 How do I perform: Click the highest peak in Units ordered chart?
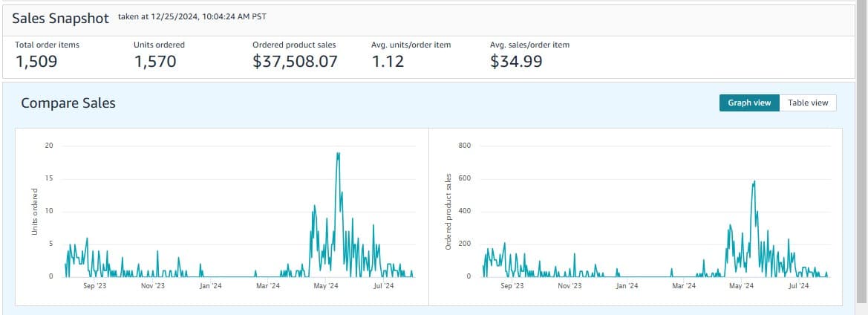pos(338,154)
